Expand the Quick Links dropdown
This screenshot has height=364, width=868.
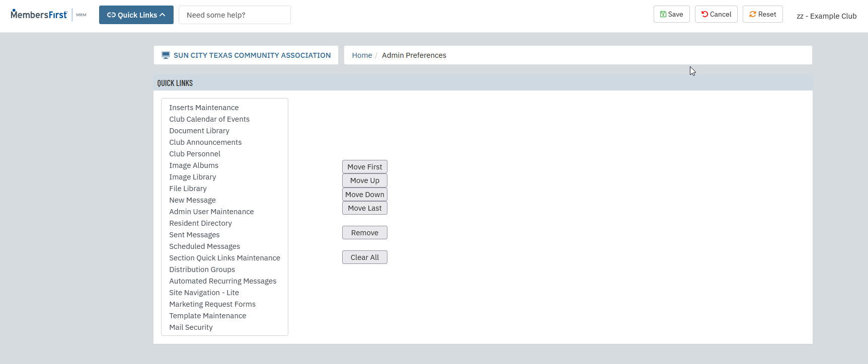[x=136, y=15]
